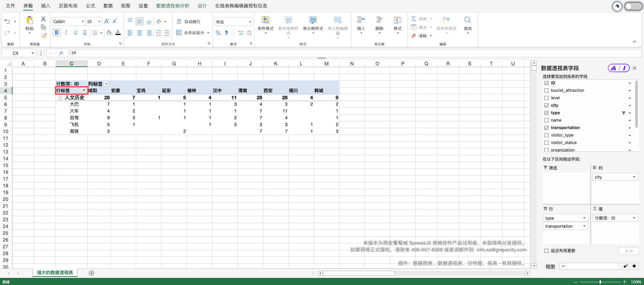Click the 插入 insert cells button
Viewport: 644px width, 285px height.
[x=361, y=25]
